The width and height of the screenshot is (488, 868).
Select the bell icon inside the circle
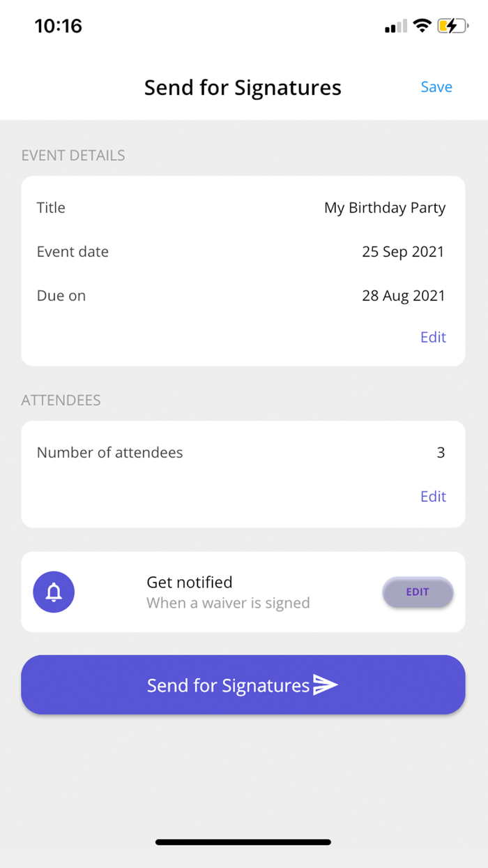point(54,592)
